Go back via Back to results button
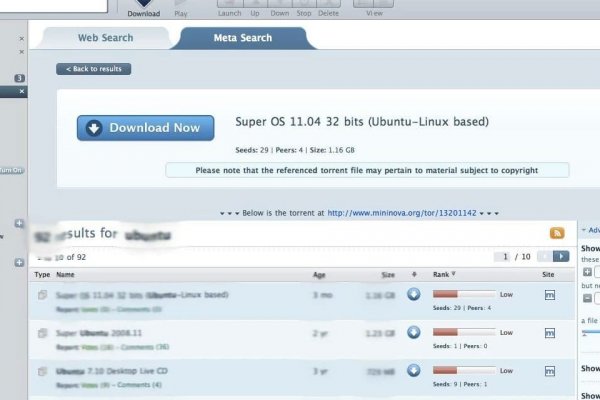 click(93, 69)
